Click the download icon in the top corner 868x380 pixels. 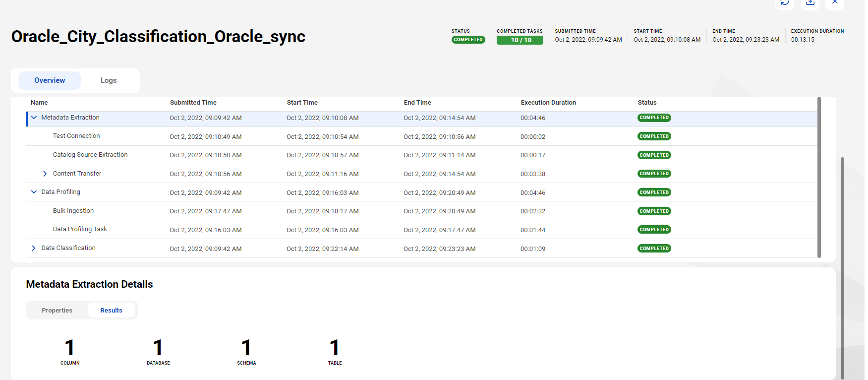point(810,2)
